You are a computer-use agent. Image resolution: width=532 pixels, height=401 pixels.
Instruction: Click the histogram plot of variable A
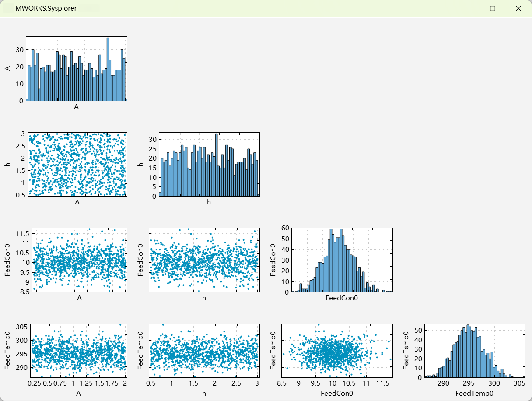(77, 69)
